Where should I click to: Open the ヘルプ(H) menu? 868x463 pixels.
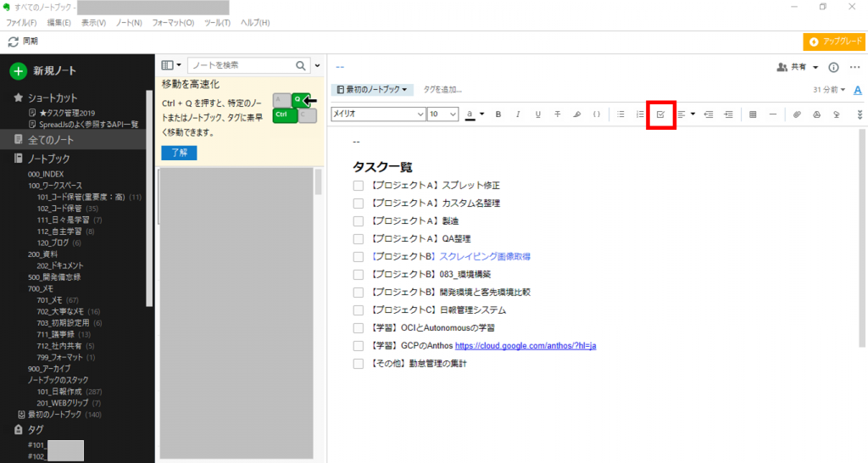tap(255, 23)
